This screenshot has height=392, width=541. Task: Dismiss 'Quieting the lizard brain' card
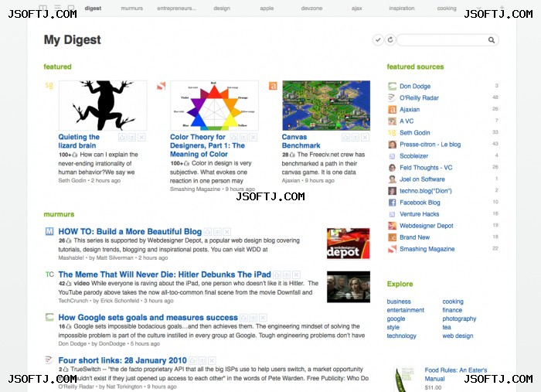click(141, 138)
